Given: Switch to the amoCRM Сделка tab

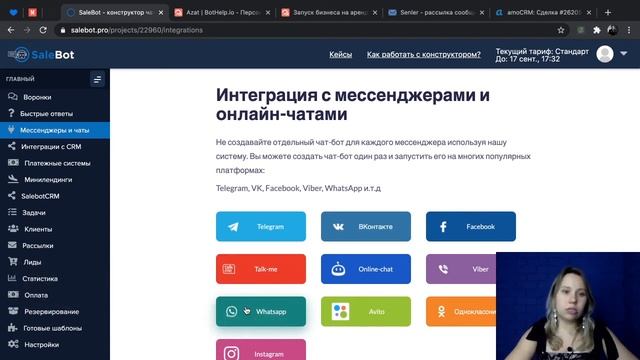Looking at the screenshot, I should tap(543, 12).
